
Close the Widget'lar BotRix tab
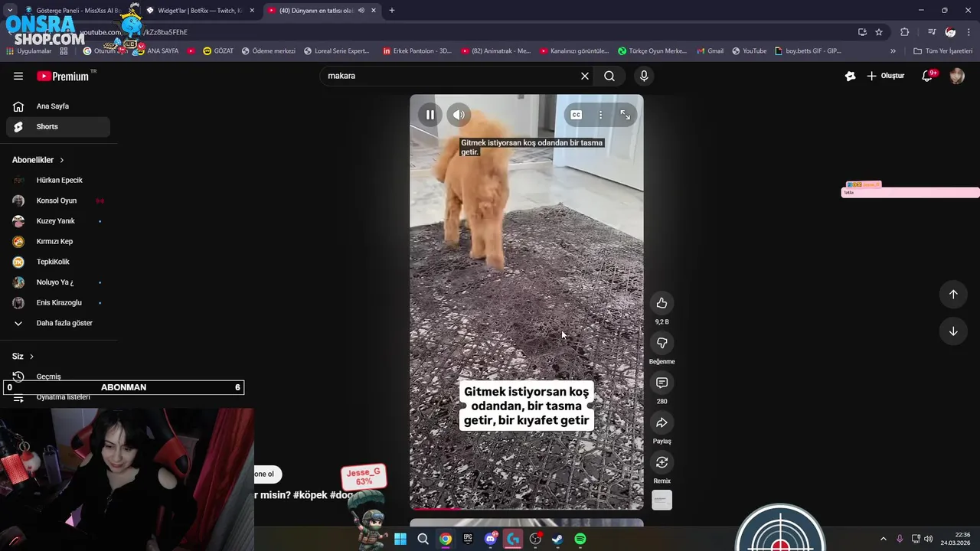[252, 11]
